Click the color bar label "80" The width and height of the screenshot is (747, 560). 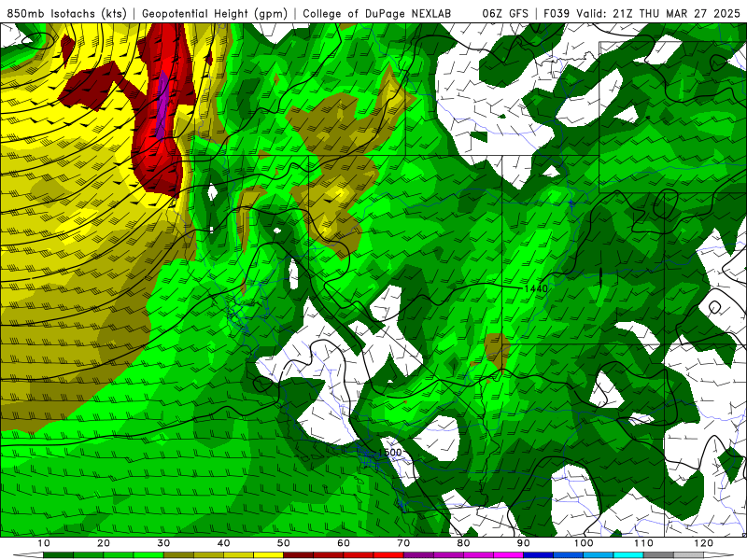(x=463, y=543)
